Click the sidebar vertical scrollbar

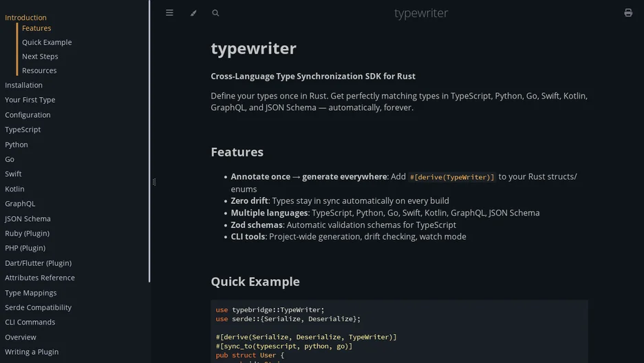click(x=149, y=141)
